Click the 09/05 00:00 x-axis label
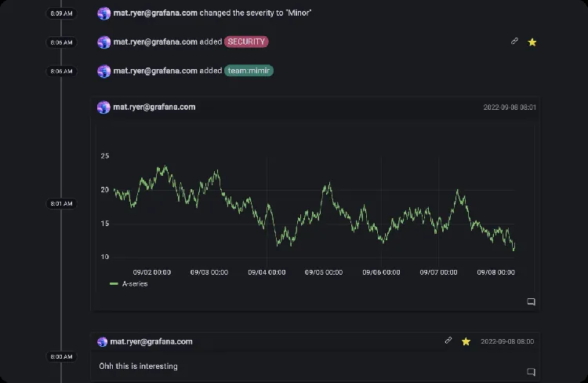The height and width of the screenshot is (383, 588). click(x=324, y=272)
